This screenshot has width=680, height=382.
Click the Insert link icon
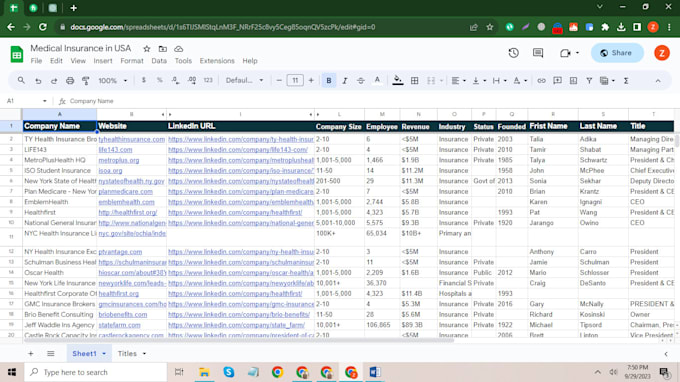click(541, 81)
